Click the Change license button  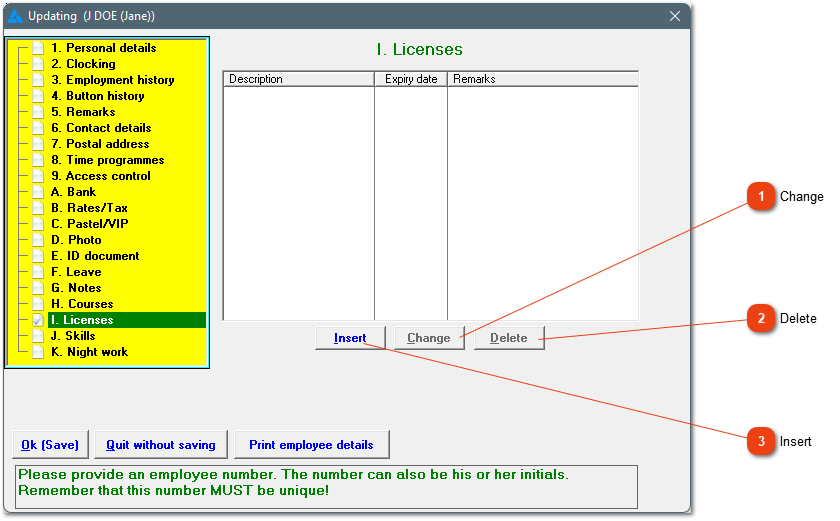pos(429,338)
